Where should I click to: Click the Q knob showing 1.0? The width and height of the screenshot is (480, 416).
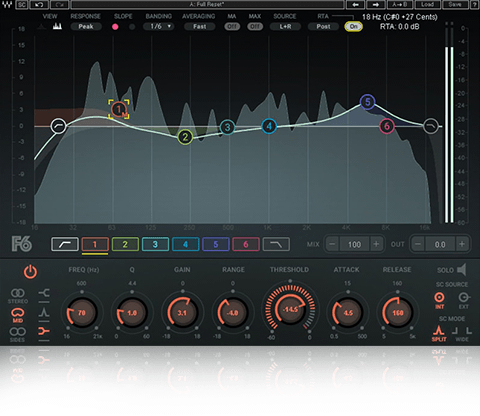pyautogui.click(x=132, y=313)
